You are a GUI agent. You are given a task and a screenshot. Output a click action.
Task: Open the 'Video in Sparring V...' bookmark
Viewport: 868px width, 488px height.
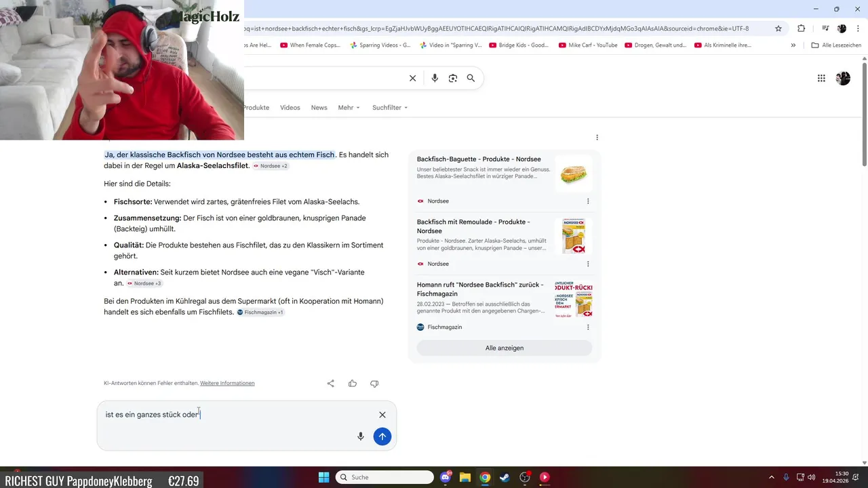pyautogui.click(x=450, y=45)
